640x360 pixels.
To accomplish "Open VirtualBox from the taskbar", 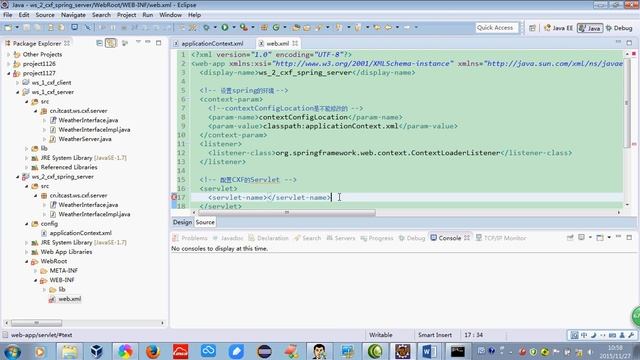I will (97, 351).
